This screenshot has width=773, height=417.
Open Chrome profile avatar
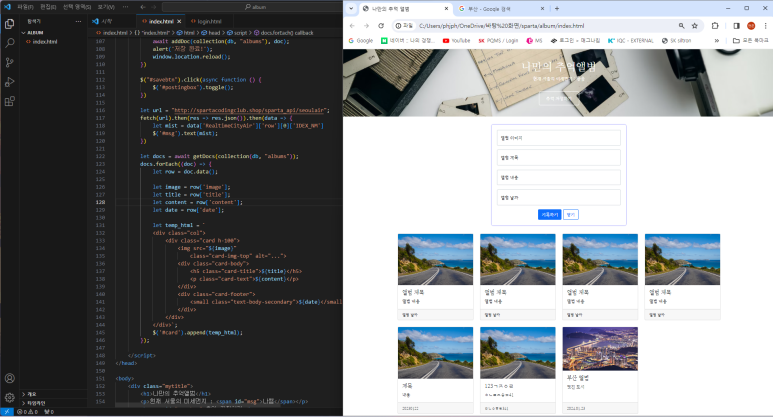pyautogui.click(x=751, y=26)
